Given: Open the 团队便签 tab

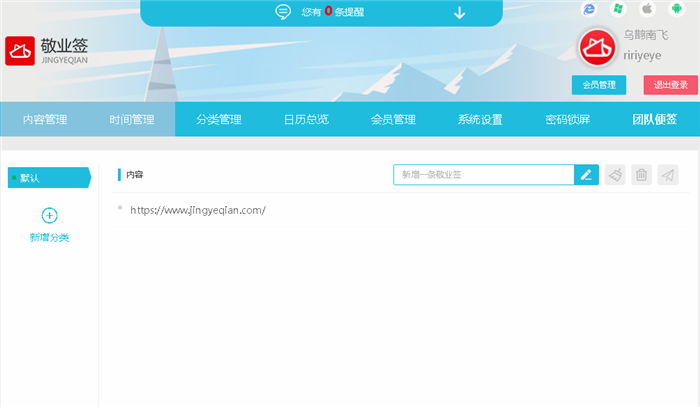Looking at the screenshot, I should coord(654,119).
